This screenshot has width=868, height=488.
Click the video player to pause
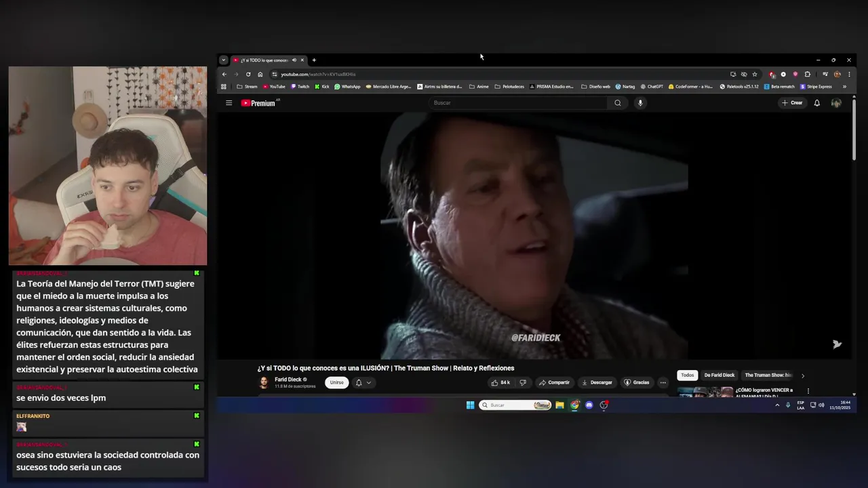(x=534, y=235)
